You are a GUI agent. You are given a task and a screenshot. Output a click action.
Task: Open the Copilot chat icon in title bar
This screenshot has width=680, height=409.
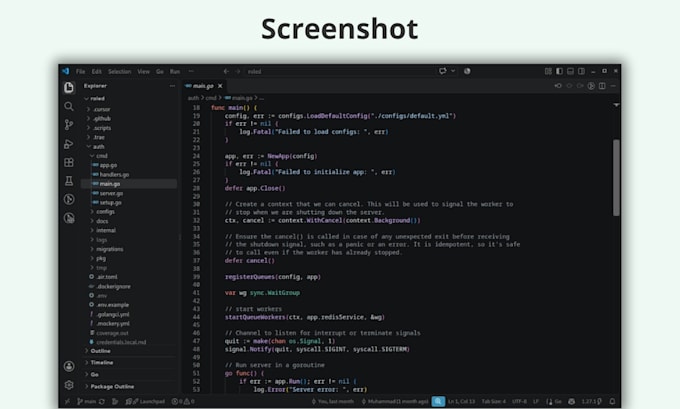tap(442, 71)
